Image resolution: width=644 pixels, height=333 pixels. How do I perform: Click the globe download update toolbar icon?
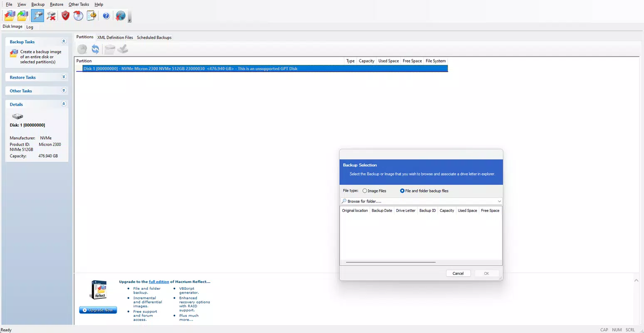click(x=121, y=16)
